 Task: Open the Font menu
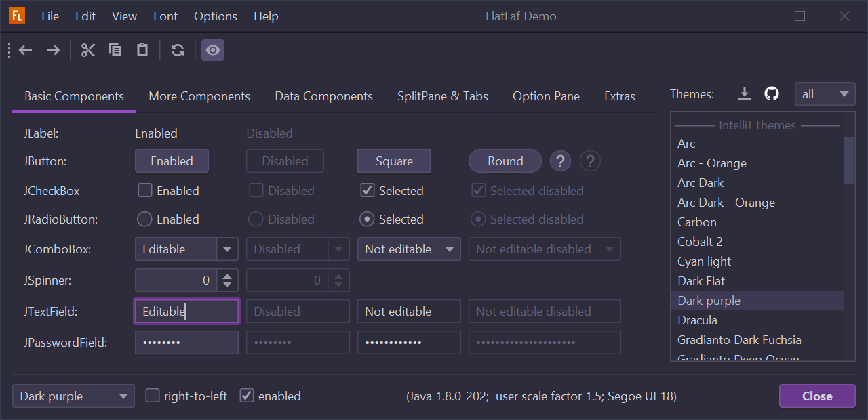(x=165, y=16)
